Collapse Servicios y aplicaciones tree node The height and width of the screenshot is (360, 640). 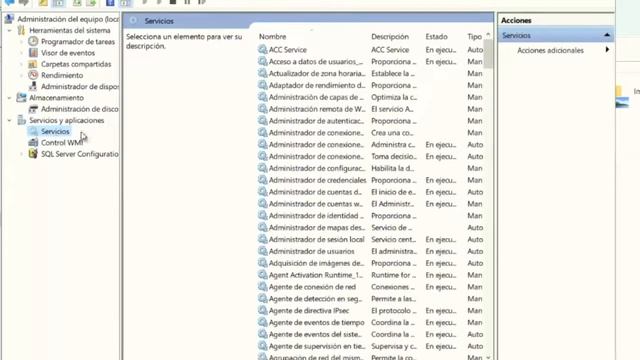pyautogui.click(x=9, y=120)
